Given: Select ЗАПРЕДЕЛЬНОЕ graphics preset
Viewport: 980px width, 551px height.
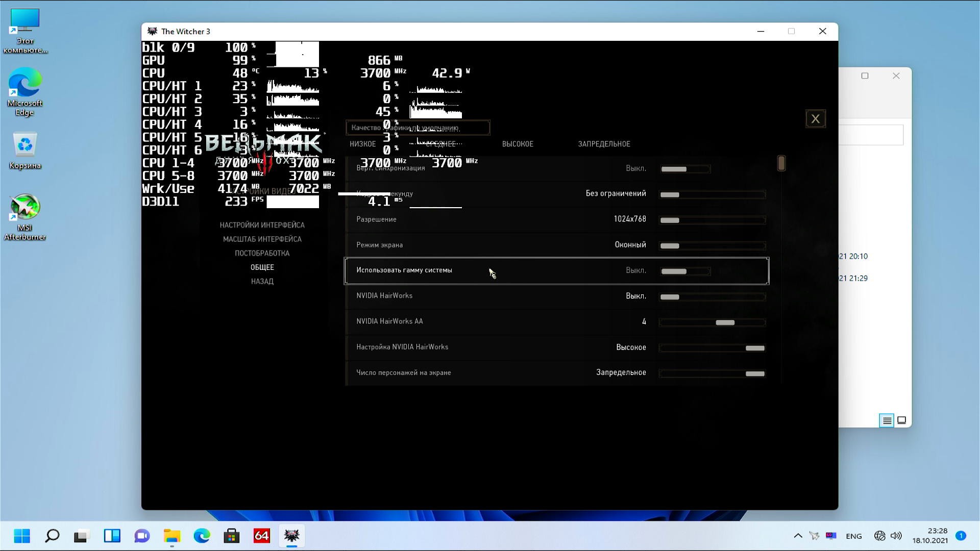Looking at the screenshot, I should [604, 144].
